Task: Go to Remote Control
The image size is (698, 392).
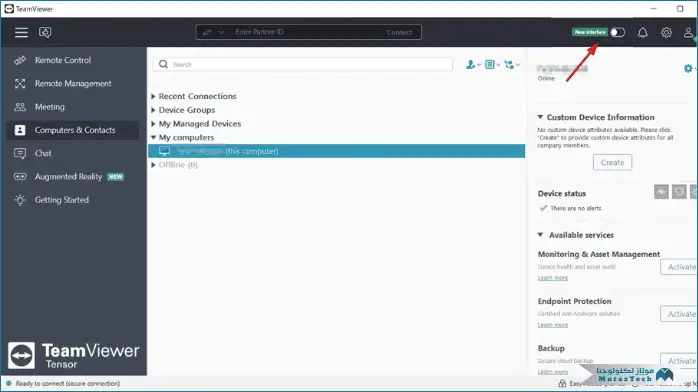Action: click(x=63, y=60)
